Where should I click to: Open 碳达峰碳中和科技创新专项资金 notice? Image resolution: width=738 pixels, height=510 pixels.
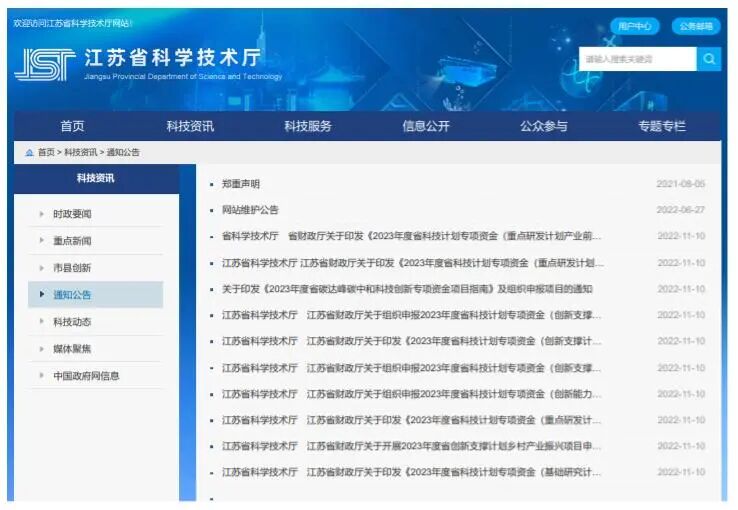pyautogui.click(x=407, y=289)
